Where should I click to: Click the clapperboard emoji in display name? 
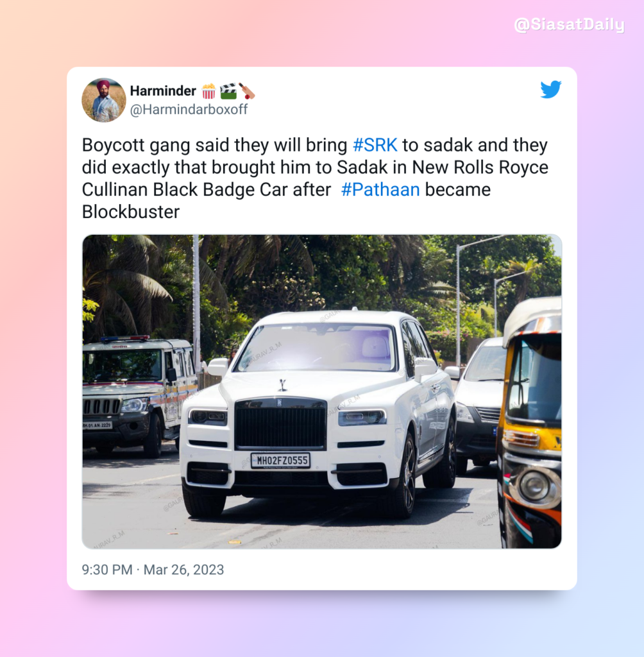click(228, 91)
